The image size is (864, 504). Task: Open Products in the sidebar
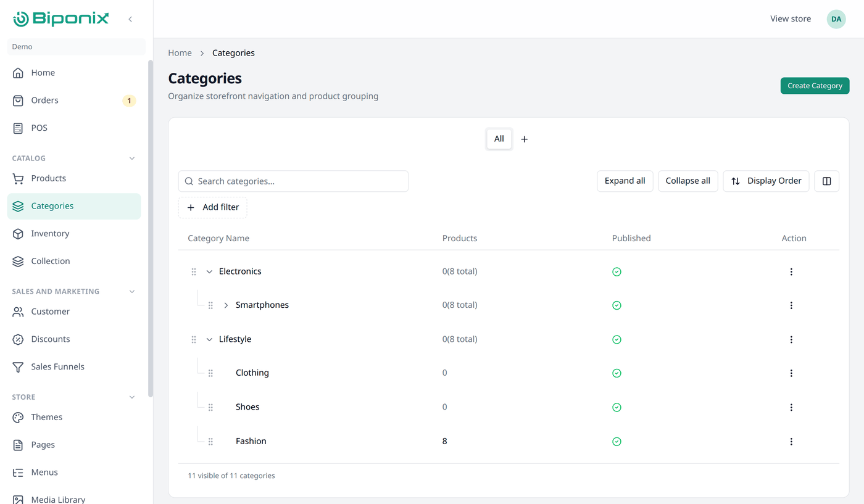tap(74, 179)
